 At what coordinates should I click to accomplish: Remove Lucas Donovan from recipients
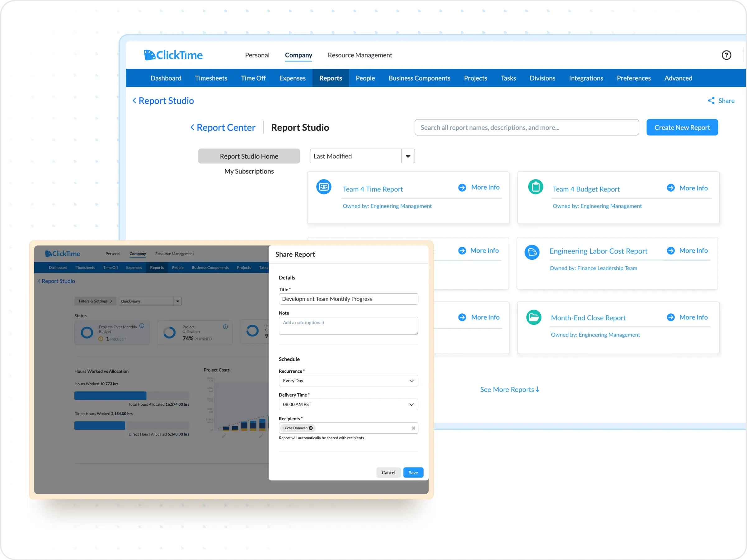(311, 428)
